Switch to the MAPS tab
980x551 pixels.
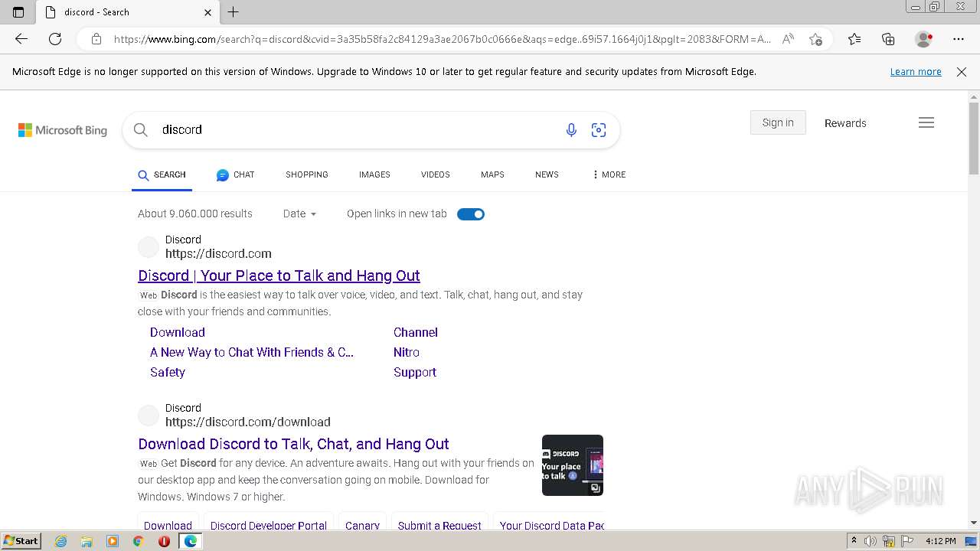point(492,174)
